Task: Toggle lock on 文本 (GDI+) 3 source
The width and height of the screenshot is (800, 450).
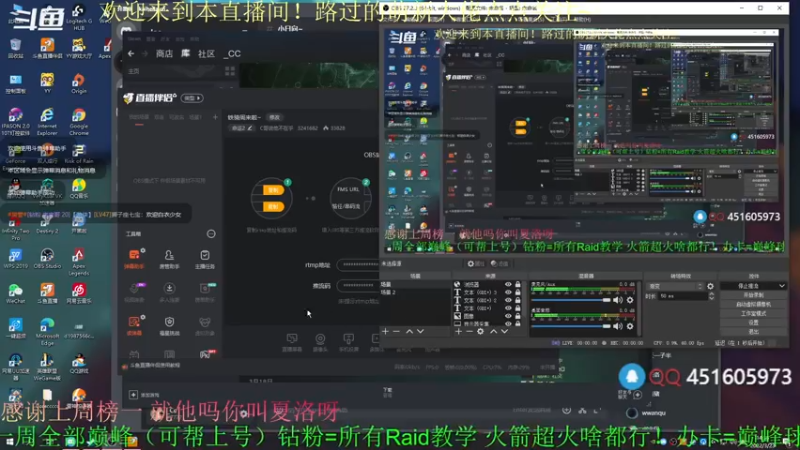Action: [518, 292]
